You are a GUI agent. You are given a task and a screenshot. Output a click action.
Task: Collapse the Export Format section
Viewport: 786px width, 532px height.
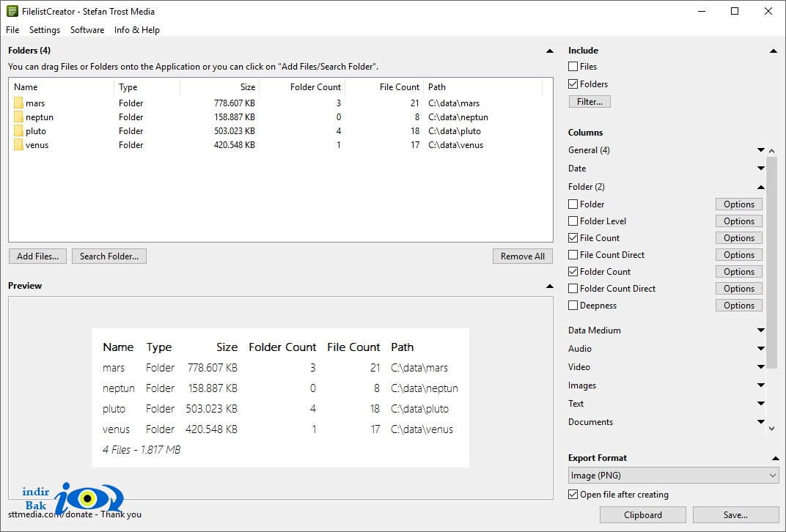point(776,459)
